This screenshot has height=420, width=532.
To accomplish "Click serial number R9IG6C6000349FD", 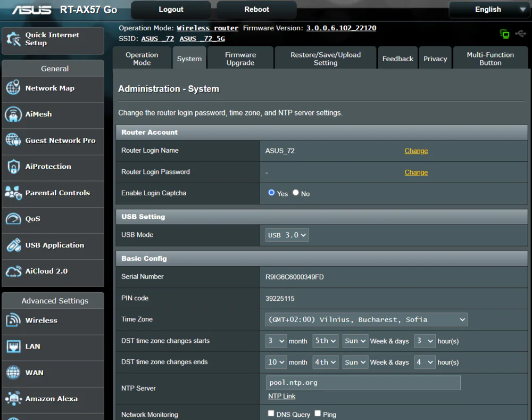I will click(x=295, y=277).
